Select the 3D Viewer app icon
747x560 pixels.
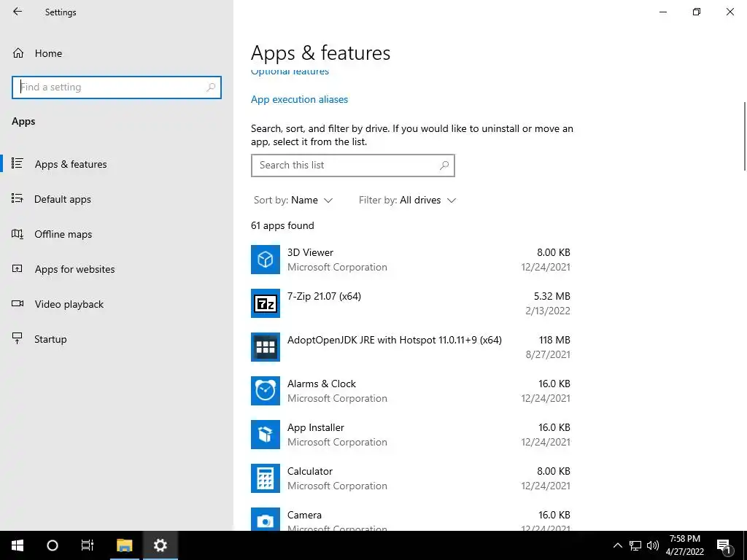point(266,260)
